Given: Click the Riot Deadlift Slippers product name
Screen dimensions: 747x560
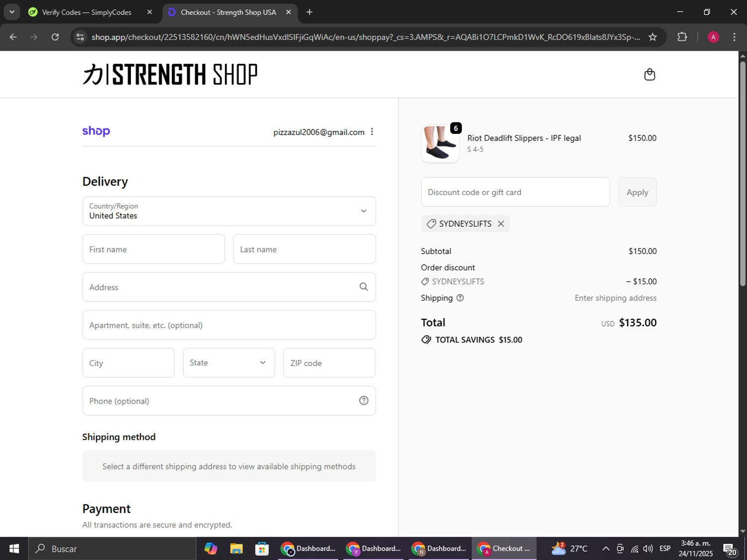Looking at the screenshot, I should pyautogui.click(x=524, y=138).
